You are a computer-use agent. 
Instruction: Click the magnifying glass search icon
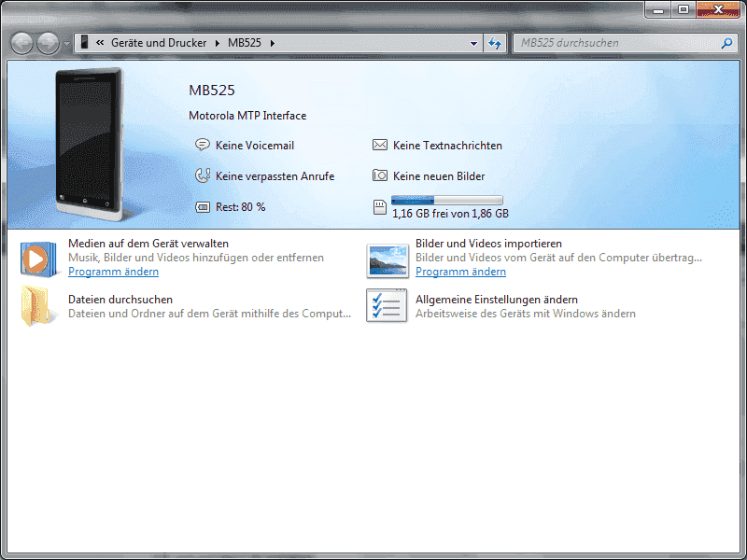[726, 43]
